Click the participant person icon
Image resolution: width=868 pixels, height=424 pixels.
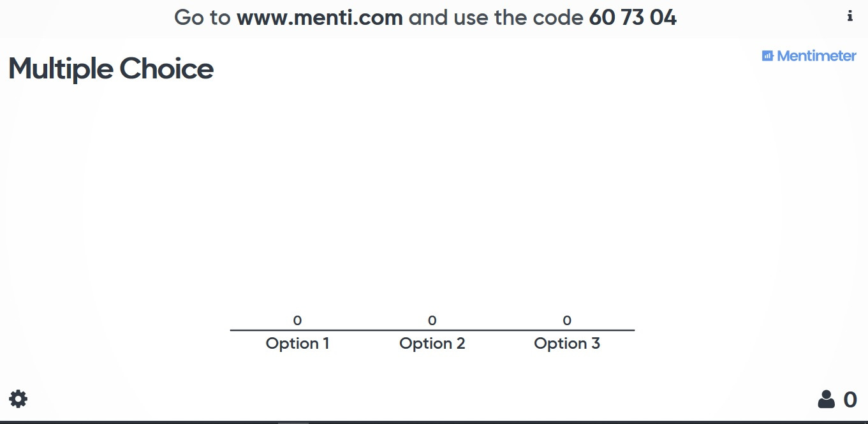tap(826, 400)
